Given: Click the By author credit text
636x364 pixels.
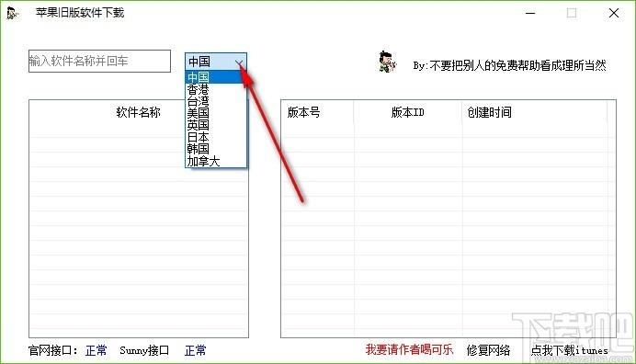Looking at the screenshot, I should (x=510, y=65).
